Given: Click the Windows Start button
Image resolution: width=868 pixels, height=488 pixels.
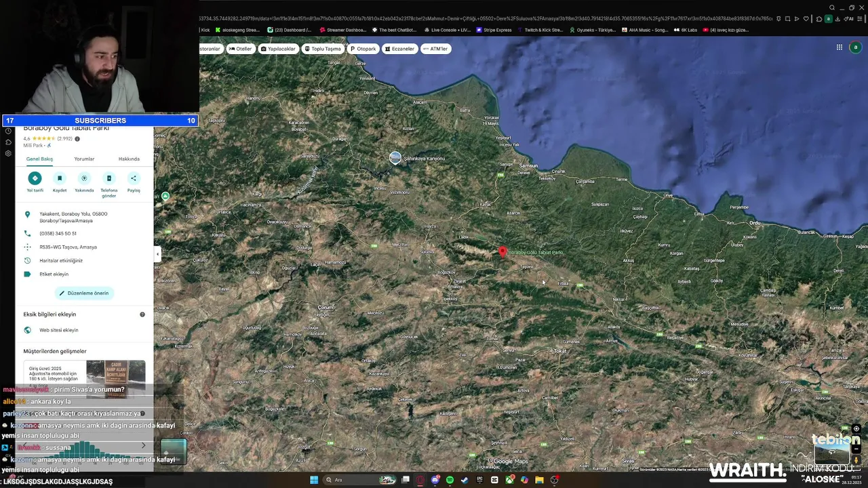Looking at the screenshot, I should [x=314, y=480].
